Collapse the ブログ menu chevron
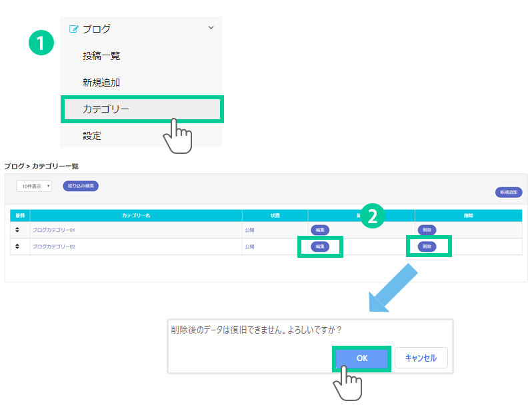The image size is (532, 415). click(211, 28)
